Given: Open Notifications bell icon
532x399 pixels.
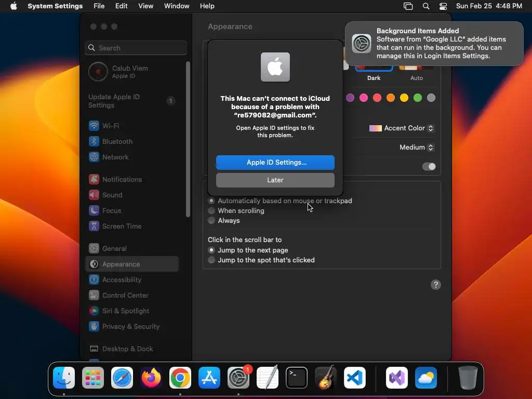Looking at the screenshot, I should click(x=94, y=179).
